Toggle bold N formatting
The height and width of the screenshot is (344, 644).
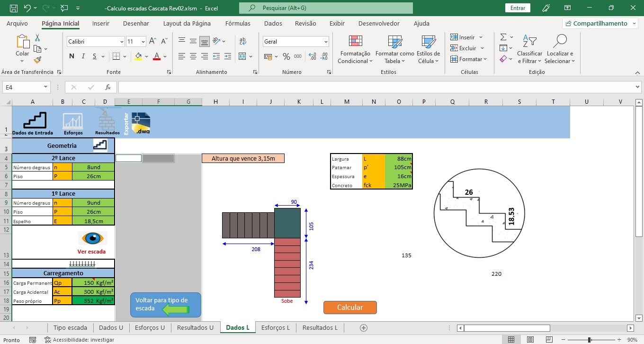(72, 56)
